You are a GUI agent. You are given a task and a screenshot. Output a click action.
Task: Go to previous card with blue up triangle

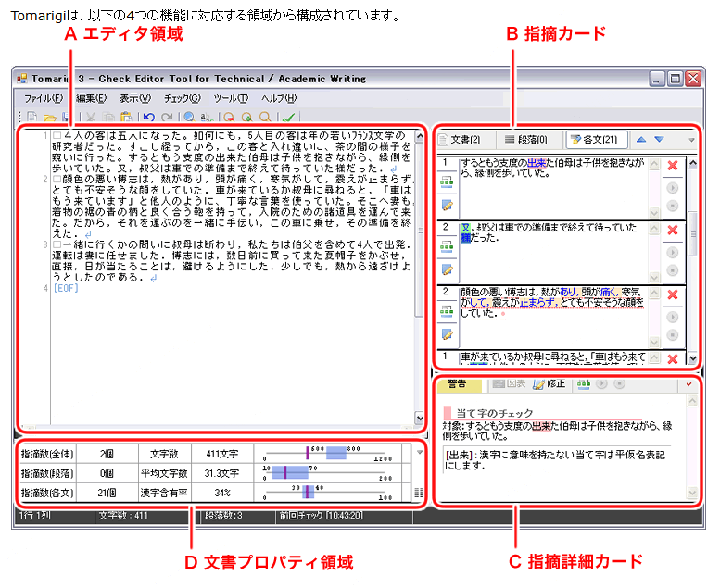pyautogui.click(x=641, y=140)
